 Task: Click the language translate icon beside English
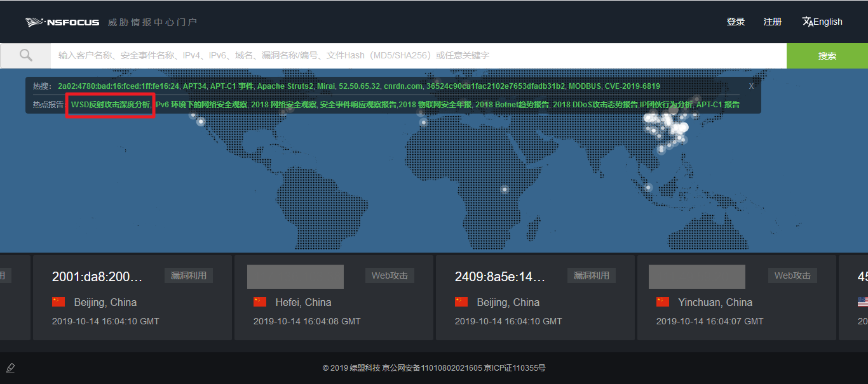point(808,22)
